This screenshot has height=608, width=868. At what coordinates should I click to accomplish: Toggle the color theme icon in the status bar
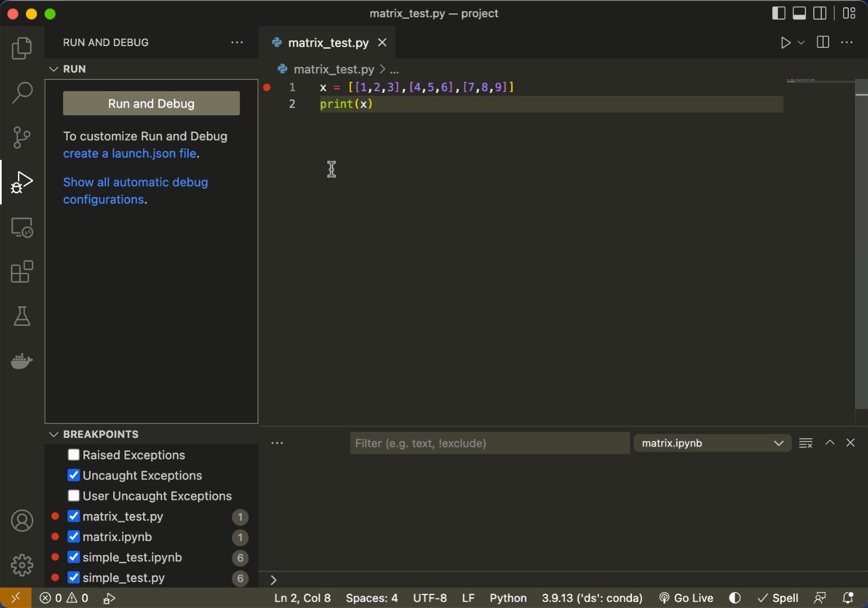point(735,598)
